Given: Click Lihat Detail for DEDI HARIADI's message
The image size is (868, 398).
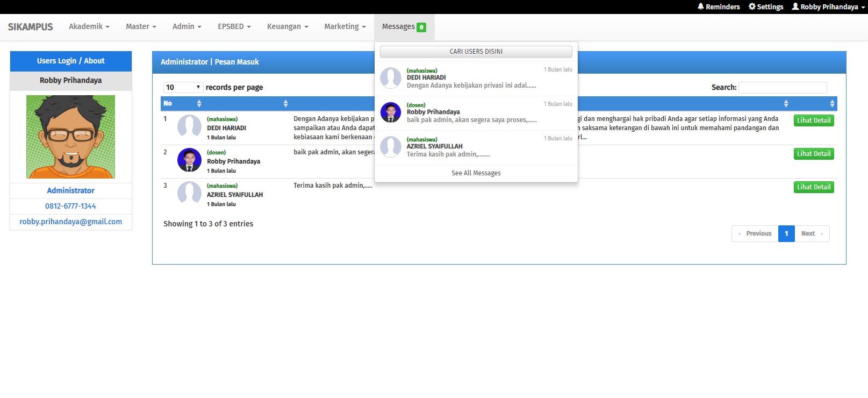Looking at the screenshot, I should coord(814,120).
